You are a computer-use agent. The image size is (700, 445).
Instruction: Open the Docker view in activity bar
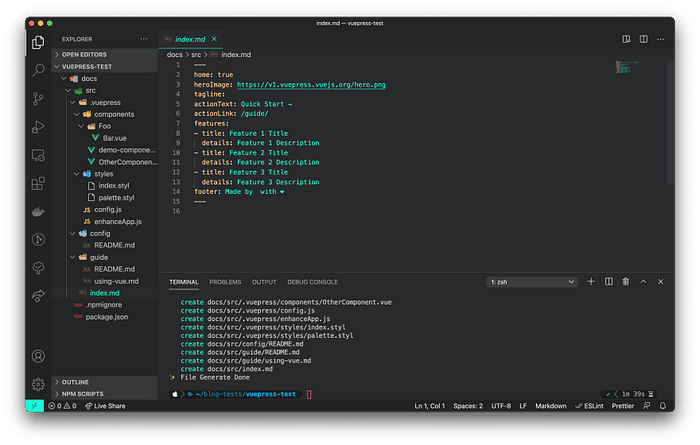coord(39,212)
